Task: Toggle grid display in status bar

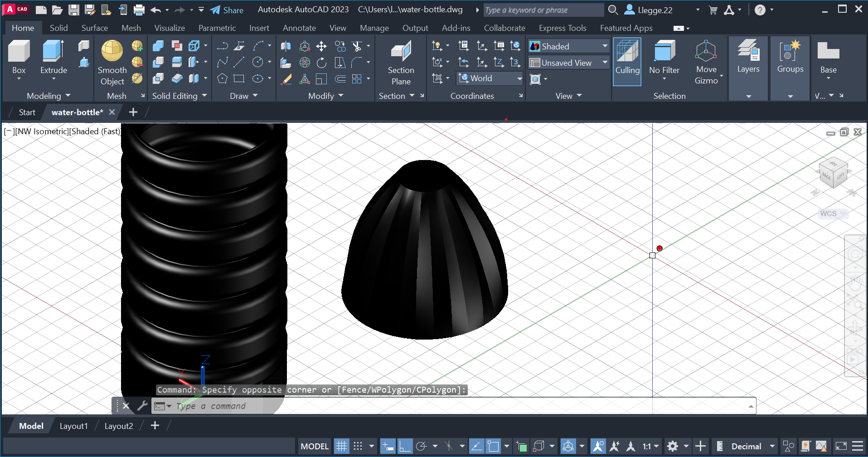Action: [341, 446]
